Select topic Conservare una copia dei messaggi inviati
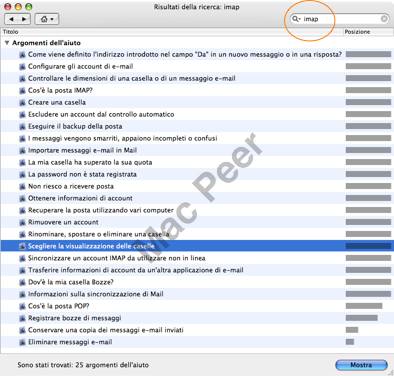Viewport: 394px width, 376px height. tap(106, 330)
